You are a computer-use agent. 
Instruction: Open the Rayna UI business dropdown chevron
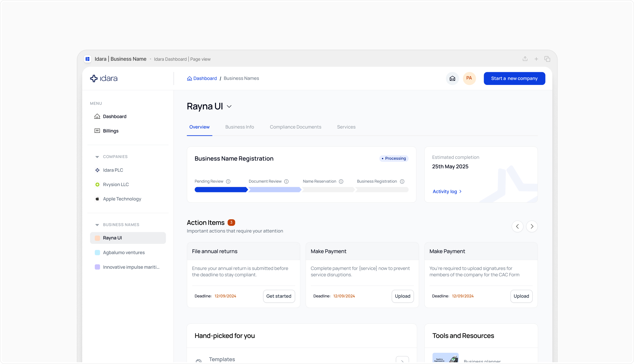point(229,107)
